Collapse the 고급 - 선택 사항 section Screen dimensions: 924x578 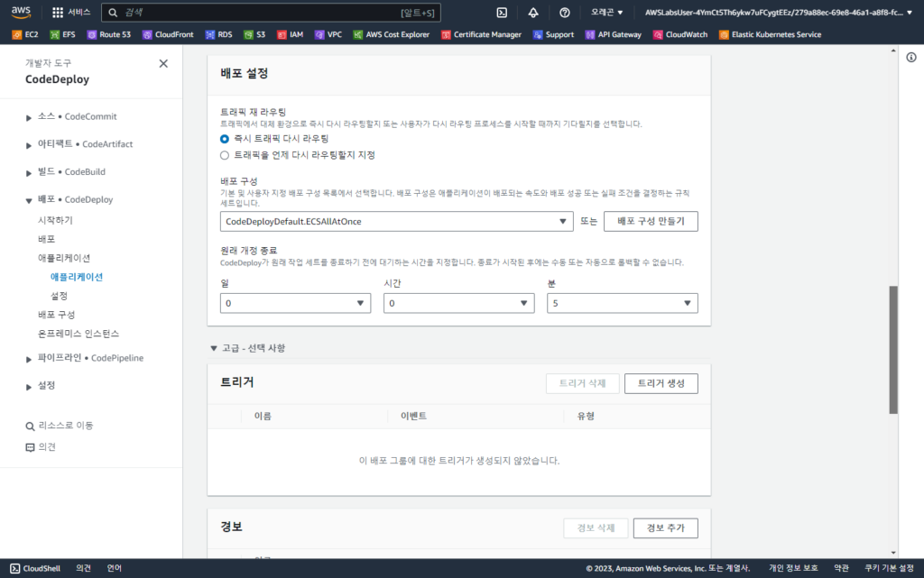coord(214,348)
